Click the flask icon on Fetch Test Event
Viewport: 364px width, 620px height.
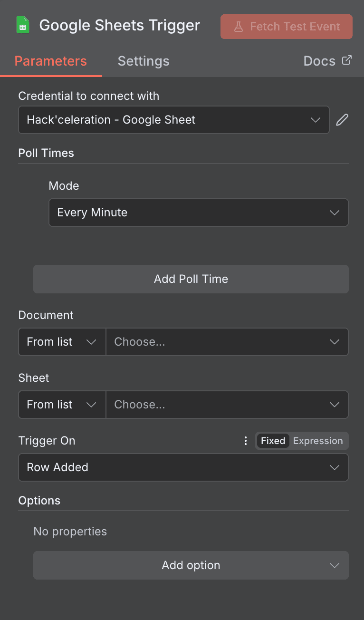pos(239,27)
